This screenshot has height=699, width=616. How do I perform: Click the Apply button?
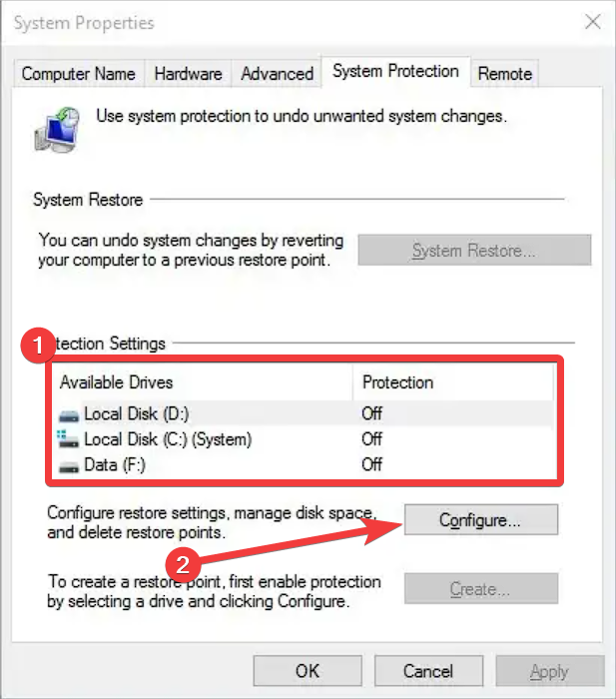(x=549, y=671)
